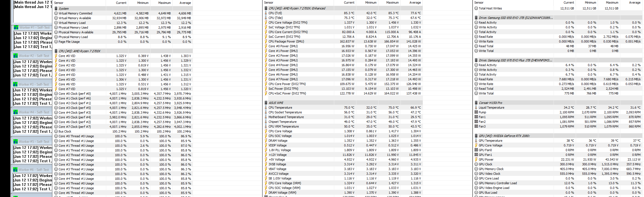The image size is (644, 197).
Task: Select the Core #0 Thread #0 Usage row
Action: click(x=123, y=136)
